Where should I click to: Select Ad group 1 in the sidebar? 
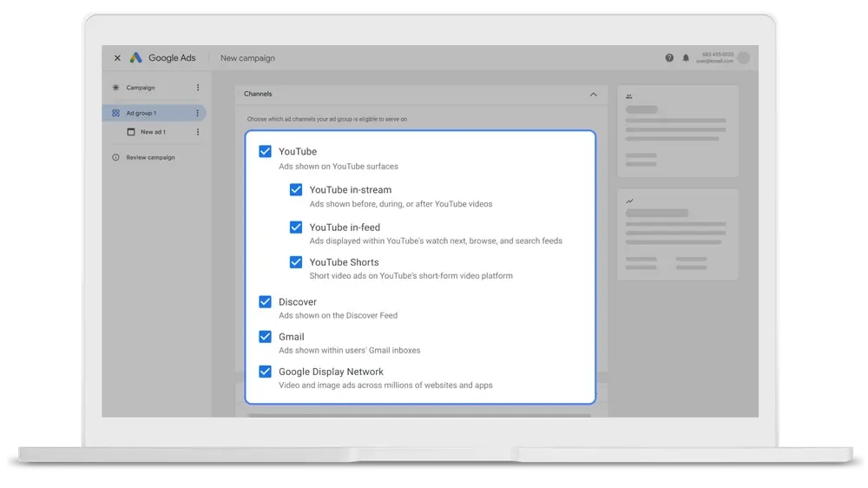[154, 113]
